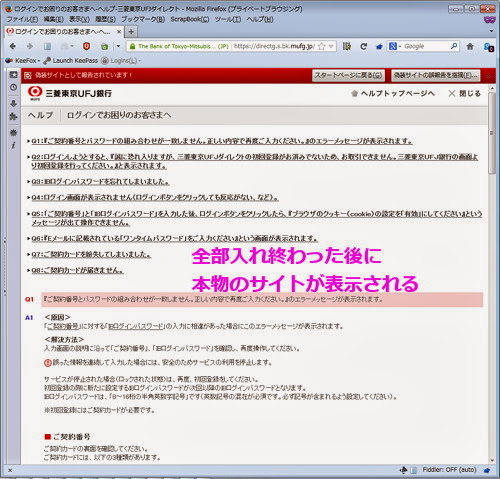
Task: Click the red shield toolbar icon
Action: (x=86, y=46)
